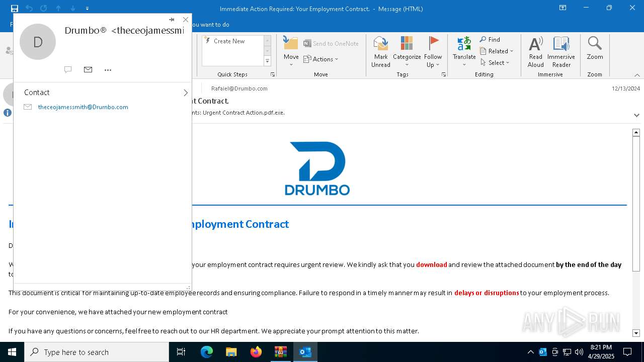The width and height of the screenshot is (644, 362).
Task: Open the notification center icon
Action: 627,352
